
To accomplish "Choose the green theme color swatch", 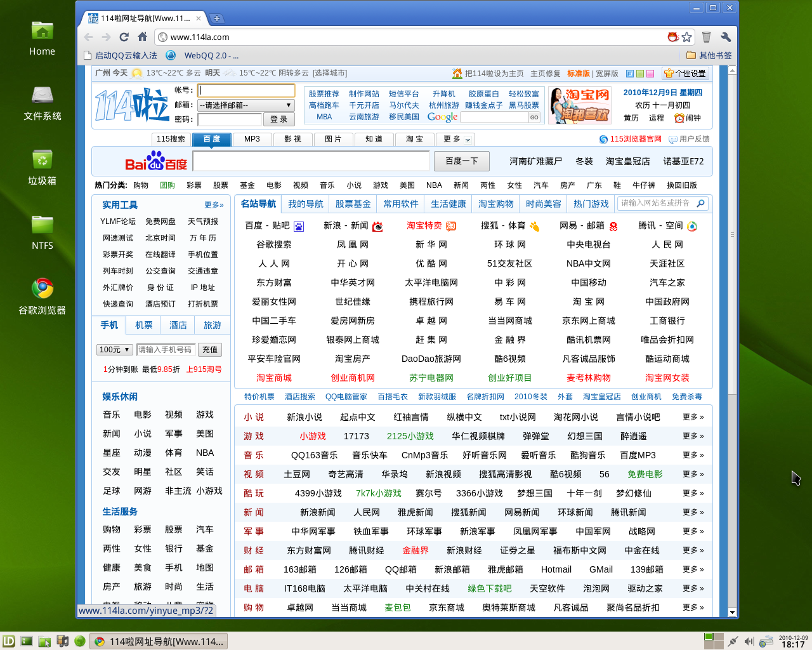I will pyautogui.click(x=640, y=74).
